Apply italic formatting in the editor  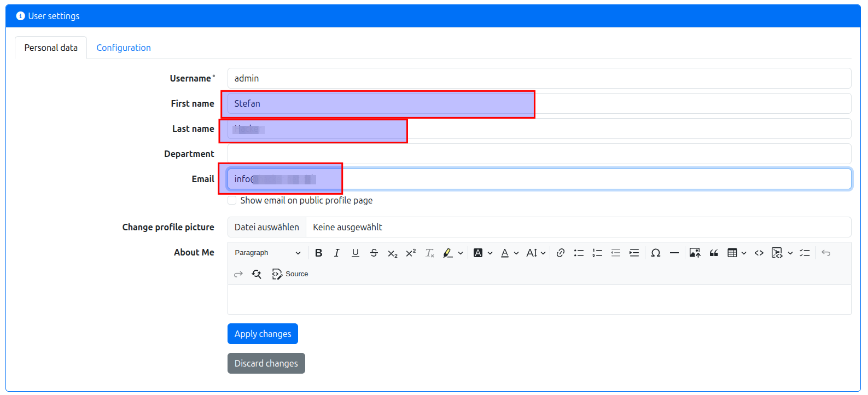click(337, 253)
